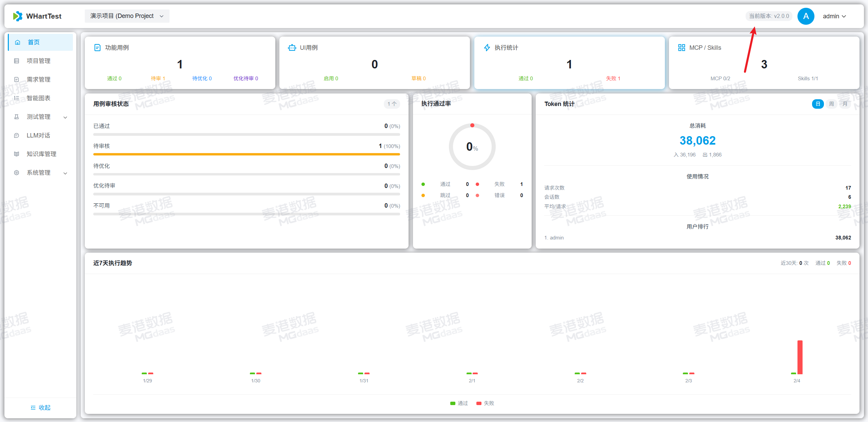
Task: Click the 执行统计 lightning icon
Action: (x=487, y=48)
